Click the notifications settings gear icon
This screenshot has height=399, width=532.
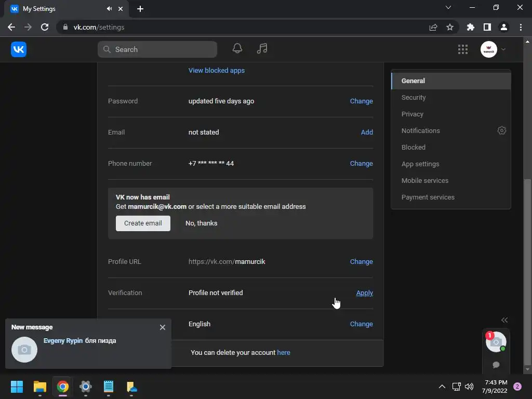[x=501, y=130]
